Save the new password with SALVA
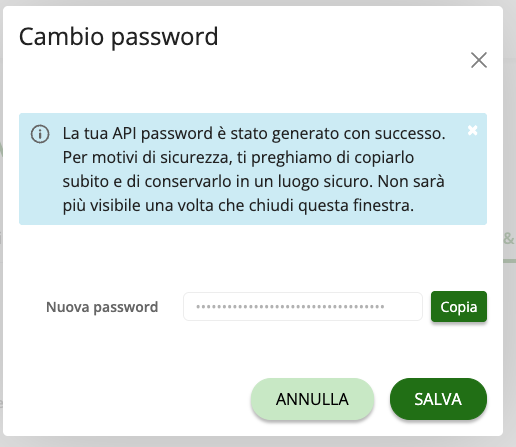Viewport: 516px width, 447px height. pyautogui.click(x=438, y=399)
